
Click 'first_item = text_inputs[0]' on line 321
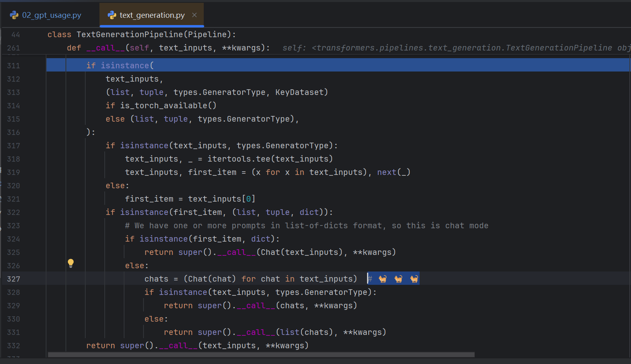(x=190, y=199)
